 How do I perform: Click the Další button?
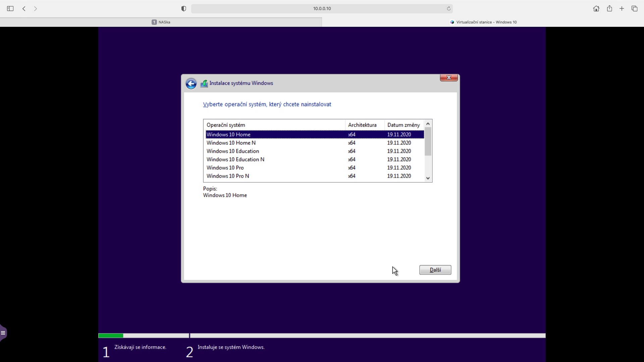click(435, 270)
